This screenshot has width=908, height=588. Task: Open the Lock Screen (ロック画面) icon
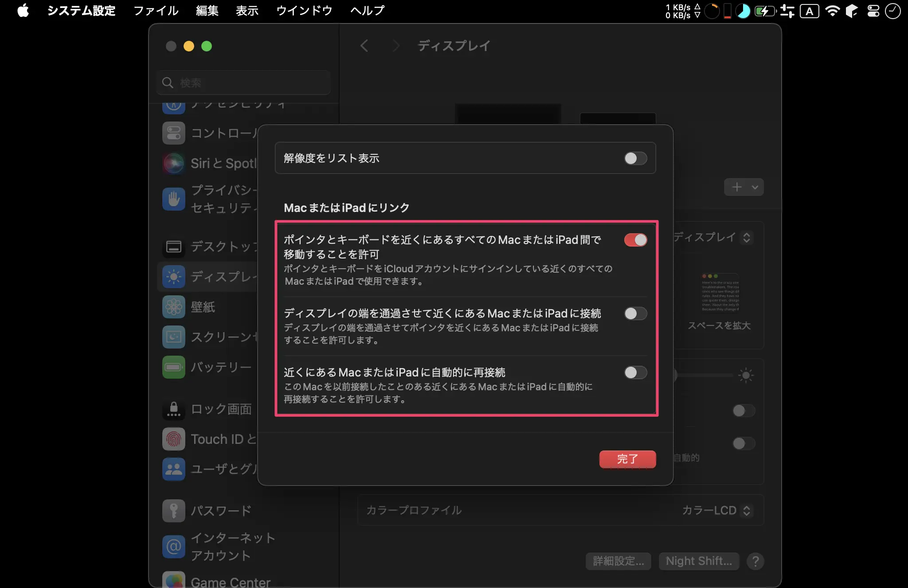click(x=174, y=409)
